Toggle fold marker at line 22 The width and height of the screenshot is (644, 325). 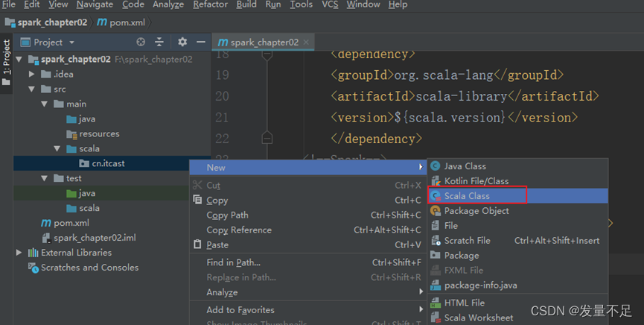coord(267,139)
